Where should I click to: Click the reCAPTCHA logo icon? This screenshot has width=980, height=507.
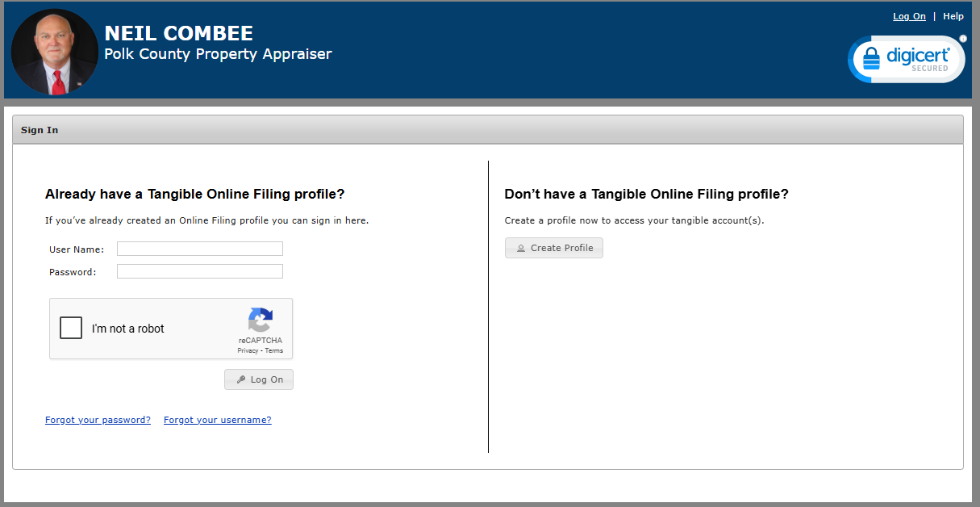pyautogui.click(x=260, y=321)
